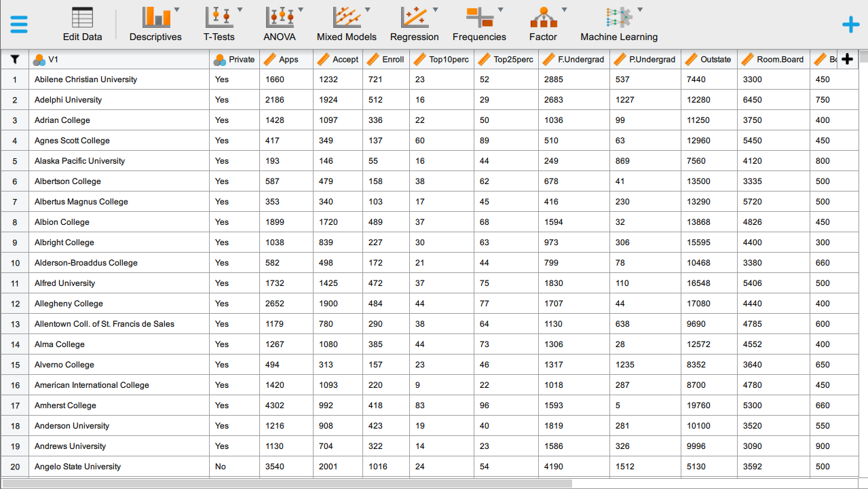Expand the Factor dropdown arrow
Screen dimensions: 868x489
[x=564, y=10]
